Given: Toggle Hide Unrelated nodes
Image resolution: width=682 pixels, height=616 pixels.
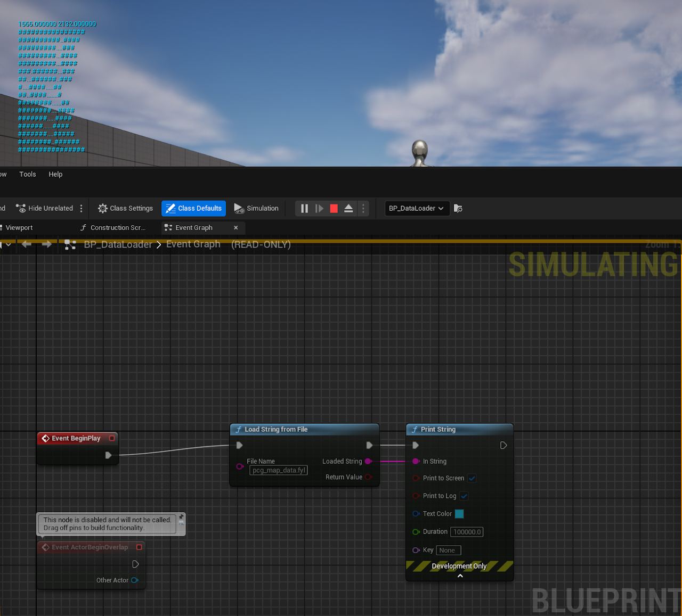Looking at the screenshot, I should pyautogui.click(x=45, y=209).
